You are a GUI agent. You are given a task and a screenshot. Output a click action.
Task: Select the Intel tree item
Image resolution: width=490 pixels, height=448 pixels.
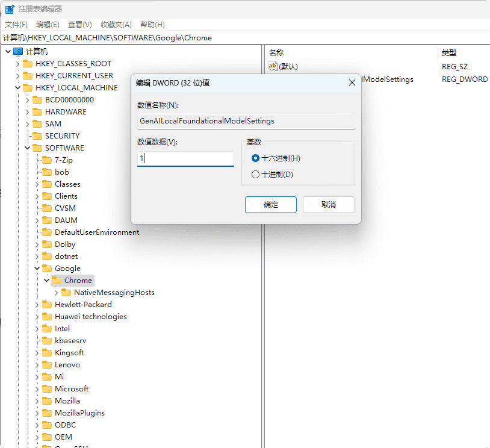62,329
